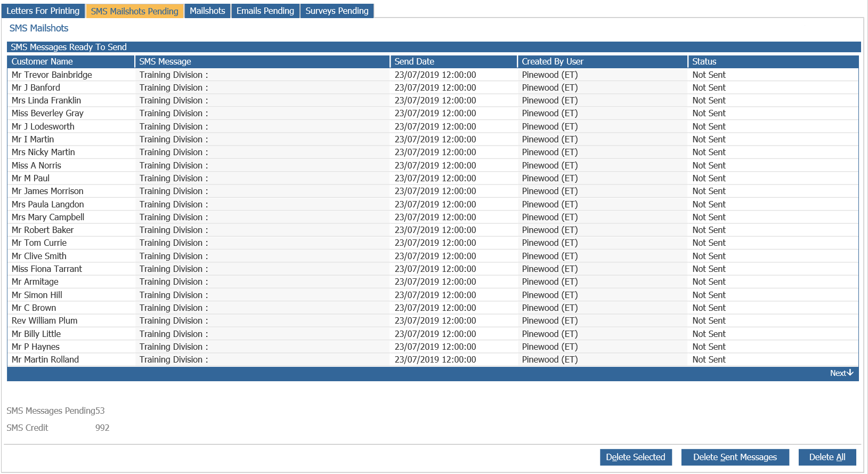Click Delete Sent Messages button
The height and width of the screenshot is (474, 868).
point(735,457)
